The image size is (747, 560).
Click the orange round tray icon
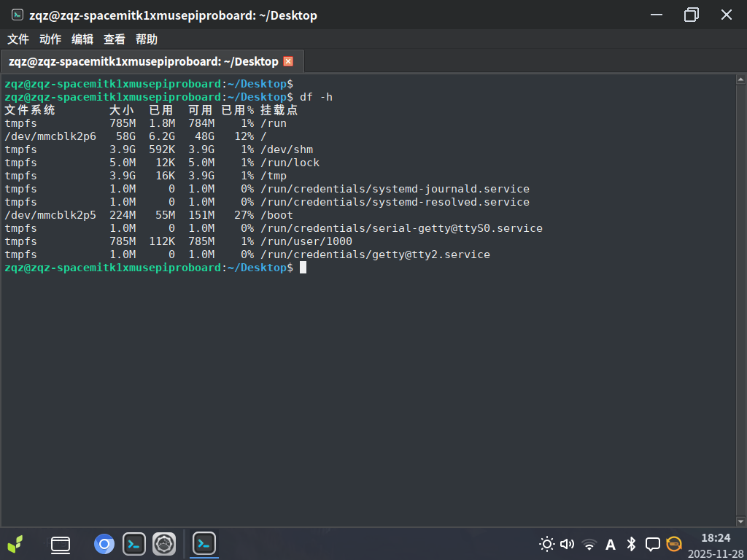click(673, 544)
